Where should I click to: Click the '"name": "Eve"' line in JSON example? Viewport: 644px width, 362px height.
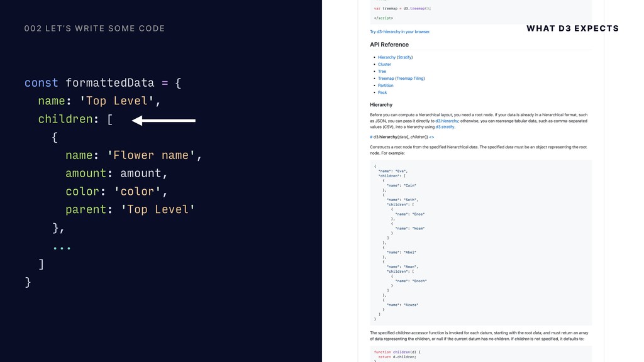393,171
